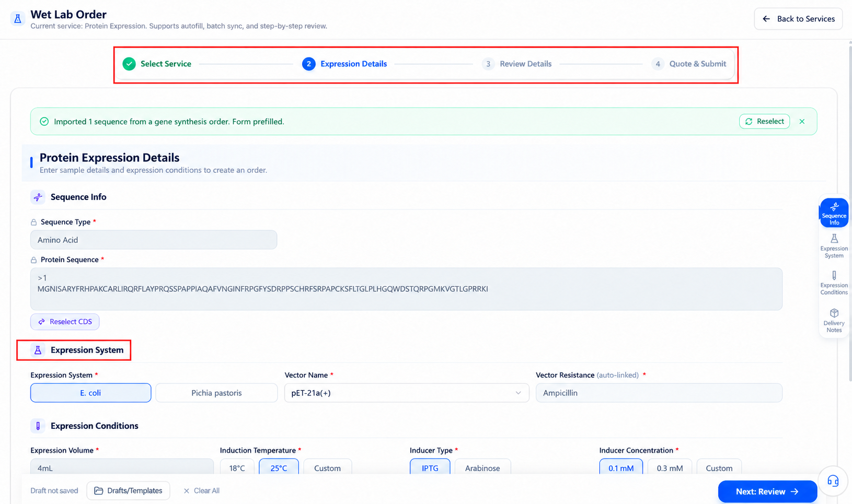Viewport: 852px width, 504px height.
Task: Choose IPTG inducer type
Action: tap(430, 467)
